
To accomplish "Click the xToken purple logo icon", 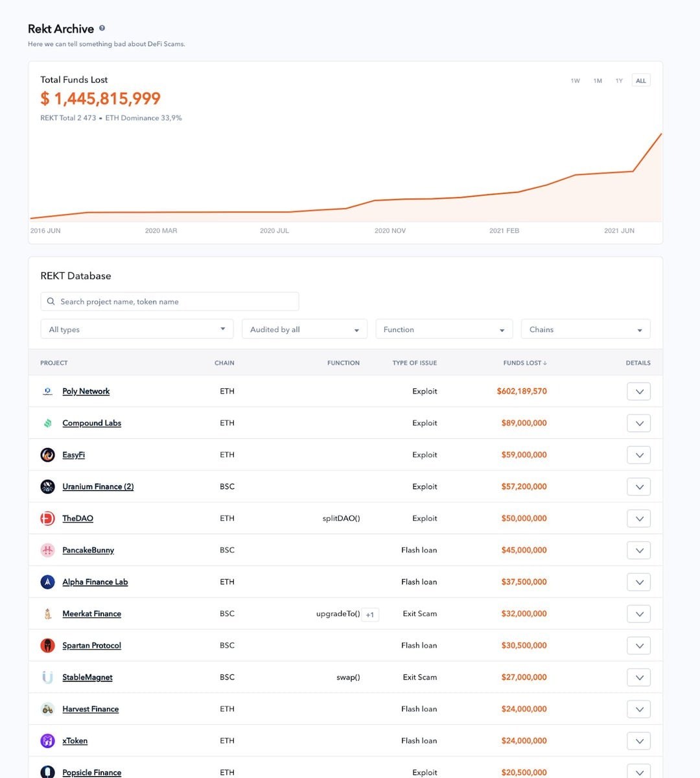I will [47, 740].
